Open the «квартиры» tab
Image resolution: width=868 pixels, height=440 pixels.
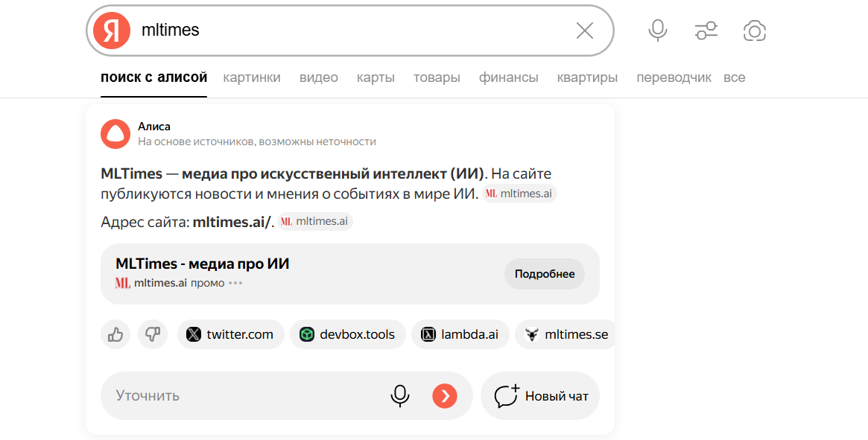[587, 77]
